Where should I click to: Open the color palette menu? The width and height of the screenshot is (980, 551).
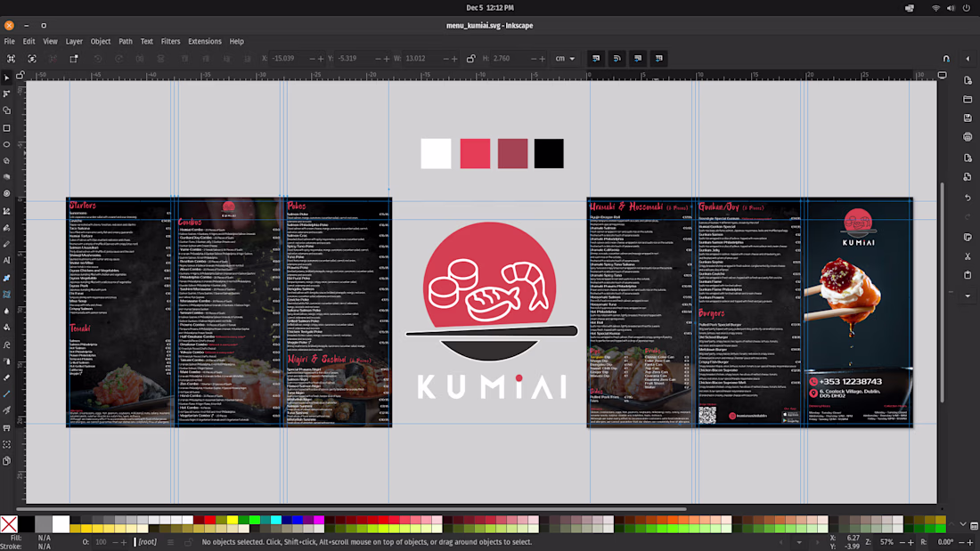[974, 526]
